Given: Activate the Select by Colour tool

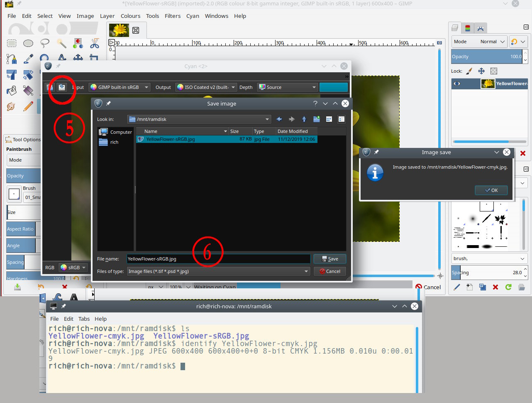Looking at the screenshot, I should click(78, 43).
